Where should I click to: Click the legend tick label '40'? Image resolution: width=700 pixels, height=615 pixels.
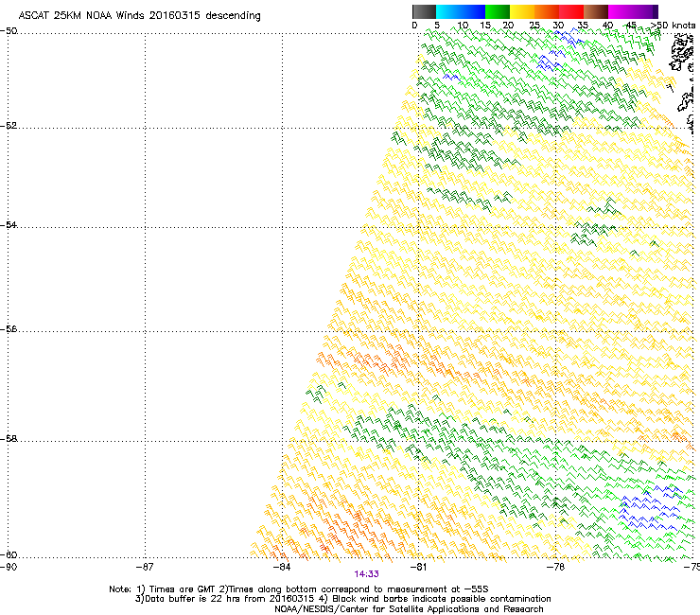coord(607,26)
